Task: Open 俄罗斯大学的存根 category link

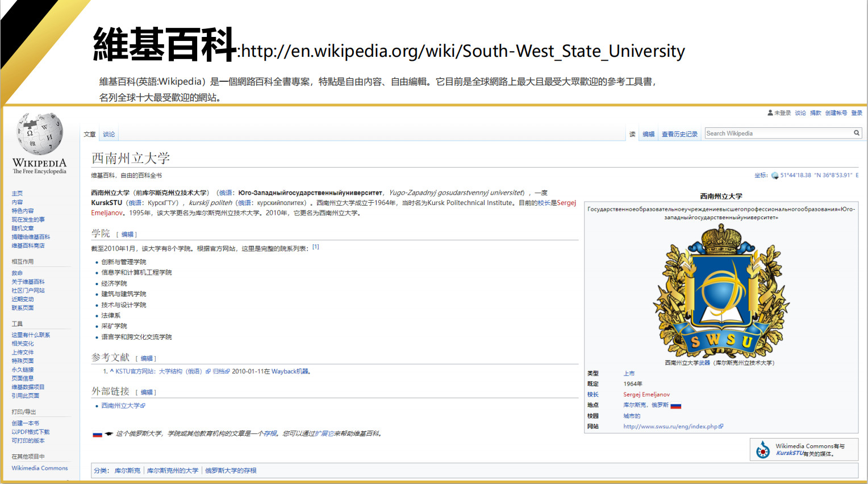Action: click(x=231, y=471)
